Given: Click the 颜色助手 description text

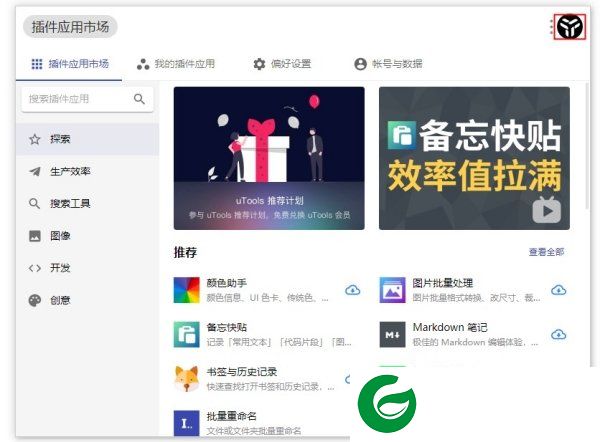Looking at the screenshot, I should (x=267, y=298).
